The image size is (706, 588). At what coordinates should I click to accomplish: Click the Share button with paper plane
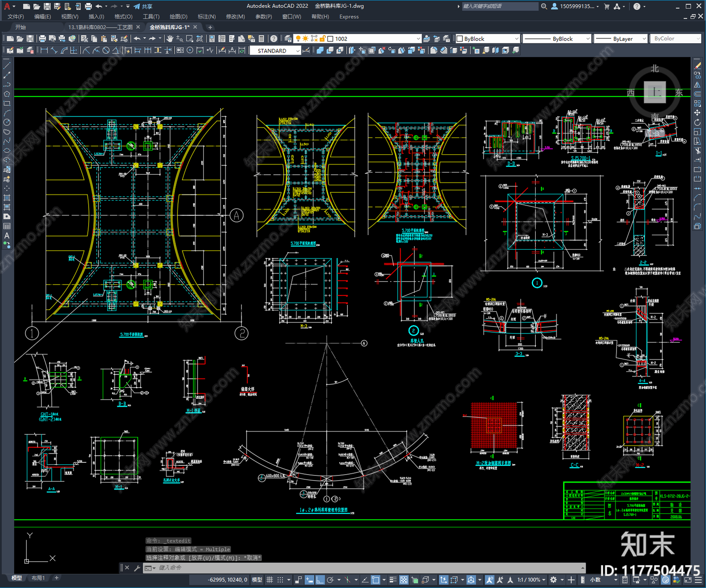[143, 6]
